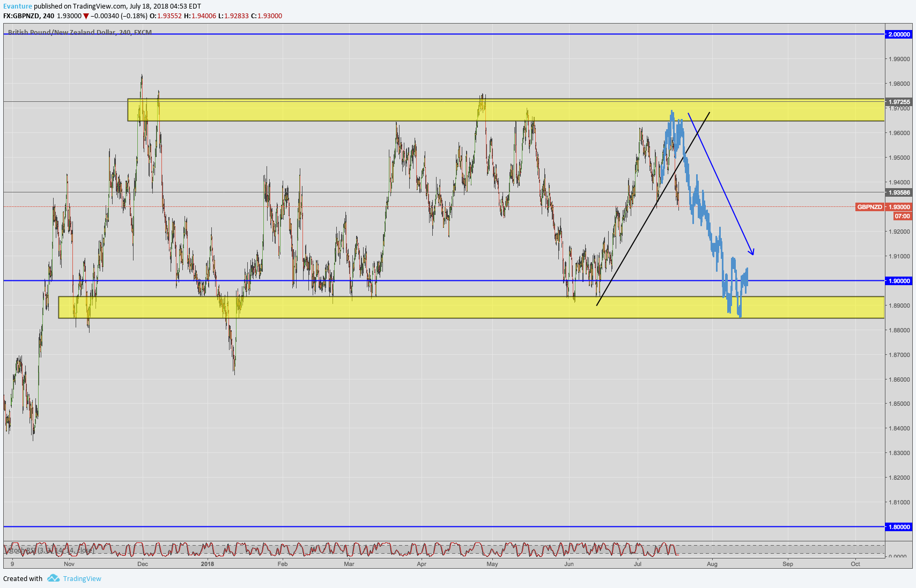Click the May label on time axis

coord(492,564)
